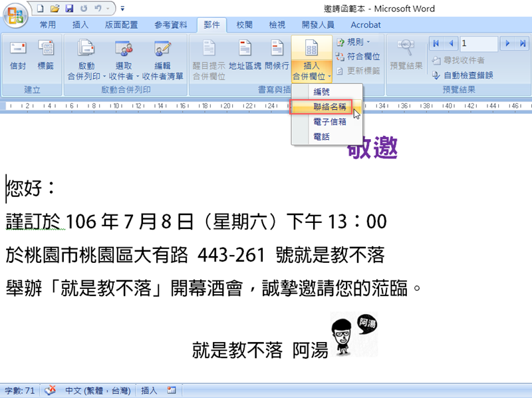Expand the Undo history dropdown arrow
Screen dimensions: 532x398
click(x=107, y=9)
